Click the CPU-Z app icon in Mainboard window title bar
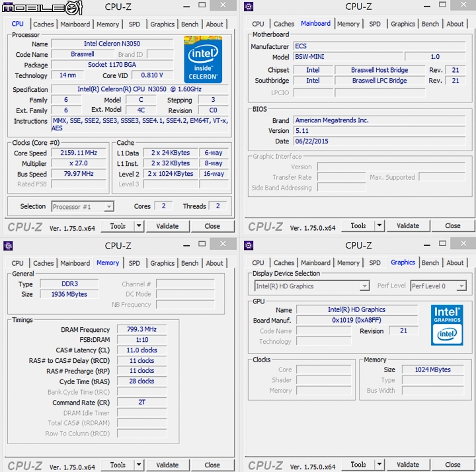The image size is (476, 472). tap(249, 7)
